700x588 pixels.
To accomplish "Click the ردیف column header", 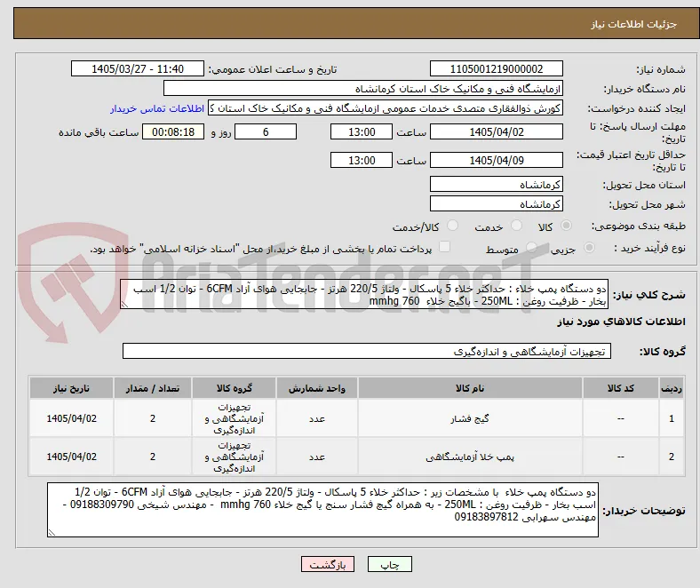I will 671,388.
